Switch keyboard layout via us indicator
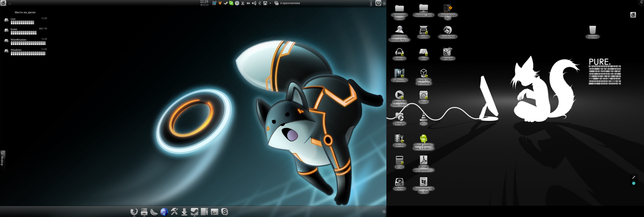Viewport: 644px width, 217px height. pyautogui.click(x=248, y=3)
